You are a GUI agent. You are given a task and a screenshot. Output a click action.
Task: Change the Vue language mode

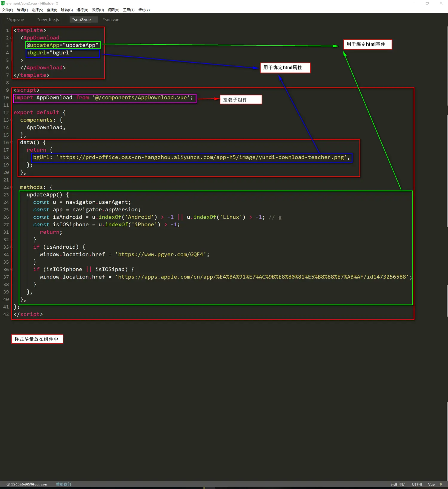[431, 484]
